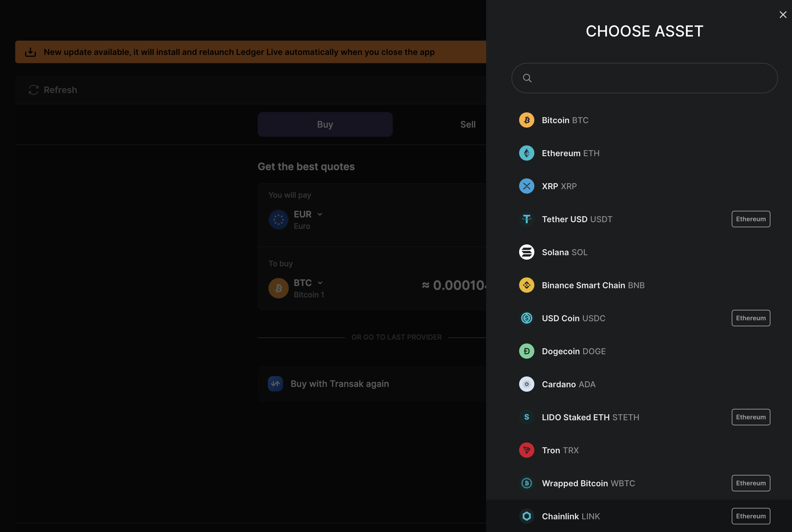Image resolution: width=792 pixels, height=532 pixels.
Task: Click the Tron red icon
Action: (x=526, y=450)
